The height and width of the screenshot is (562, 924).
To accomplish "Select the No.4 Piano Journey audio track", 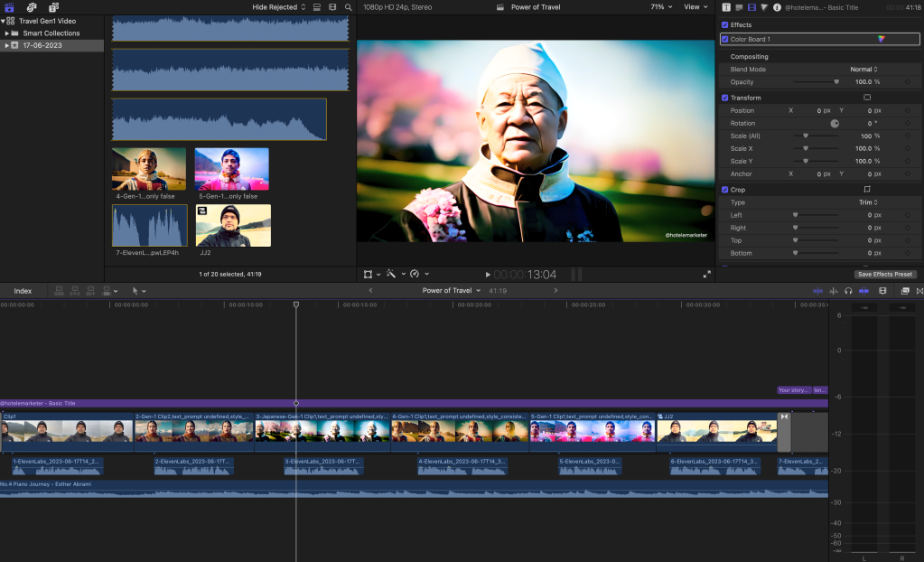I will (414, 489).
